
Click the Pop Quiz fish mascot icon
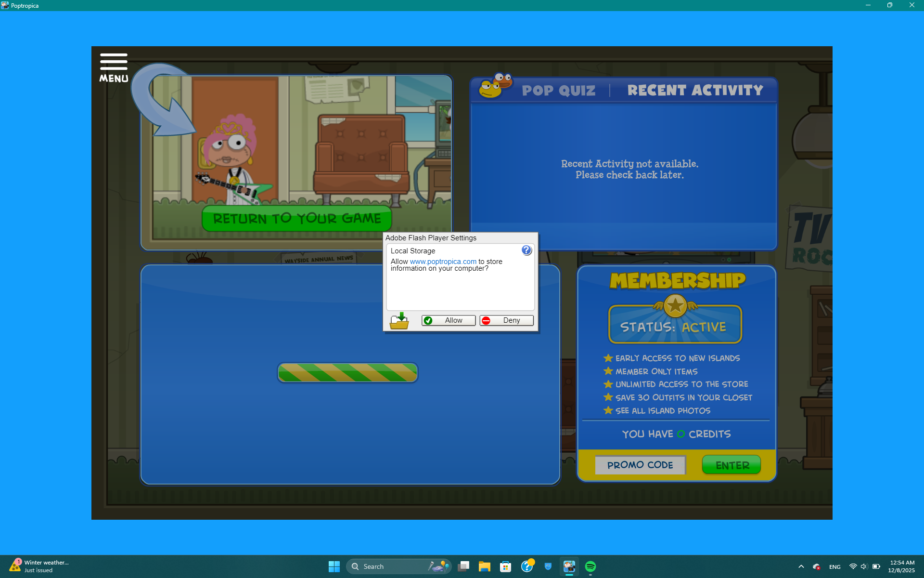click(x=496, y=86)
